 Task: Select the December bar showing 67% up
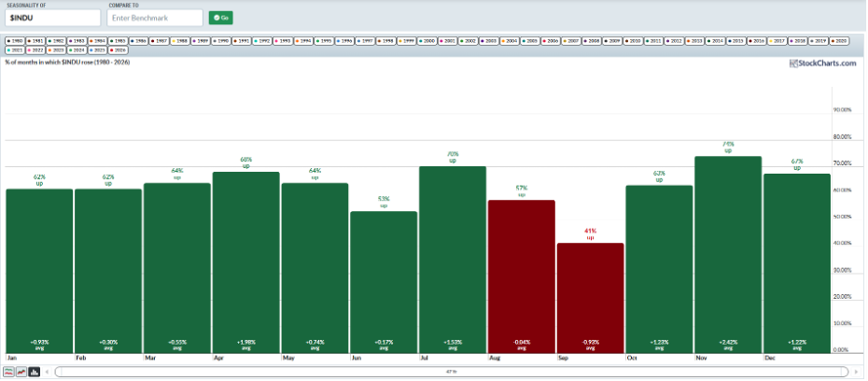tap(797, 263)
